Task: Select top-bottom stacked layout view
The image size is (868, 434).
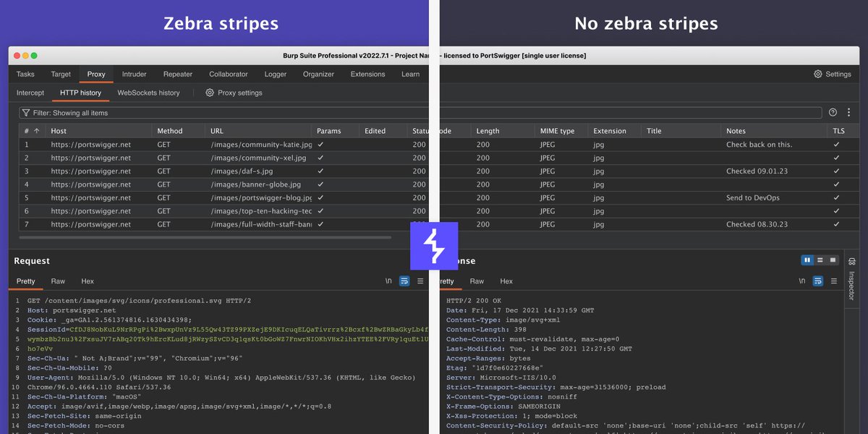Action: [x=820, y=260]
